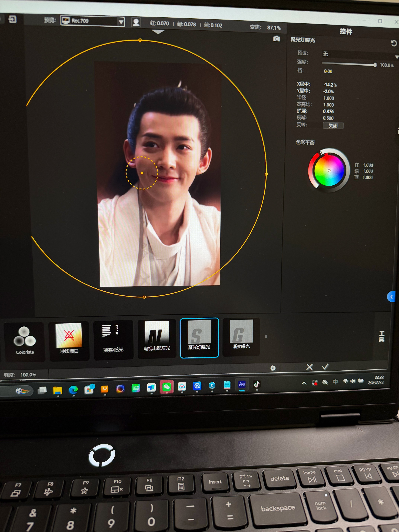
Task: Open the 预览 Rec.709 dropdown
Action: pos(92,21)
